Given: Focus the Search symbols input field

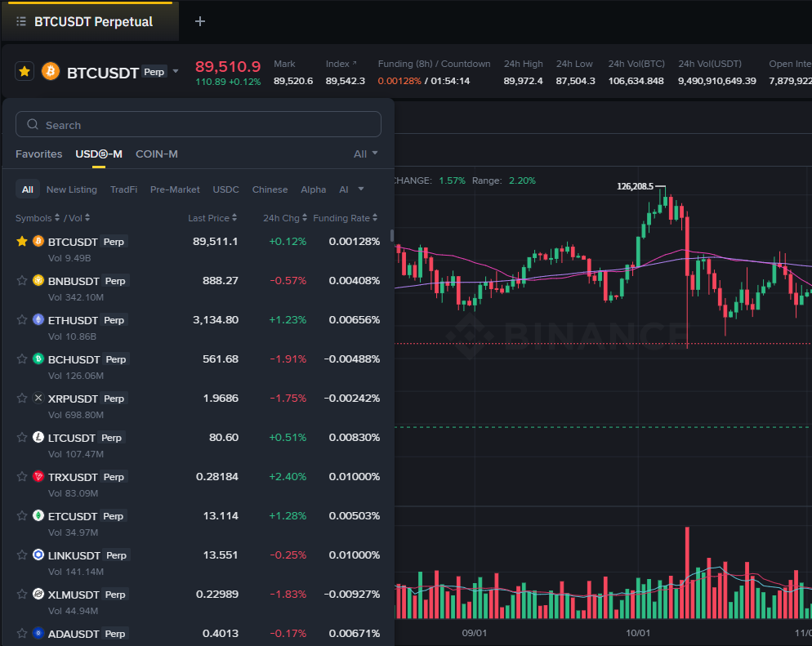Looking at the screenshot, I should (199, 125).
